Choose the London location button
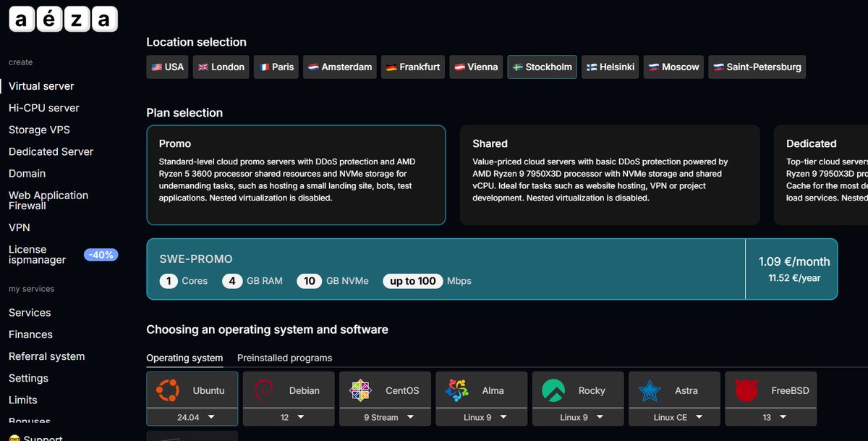The width and height of the screenshot is (868, 441). (221, 67)
